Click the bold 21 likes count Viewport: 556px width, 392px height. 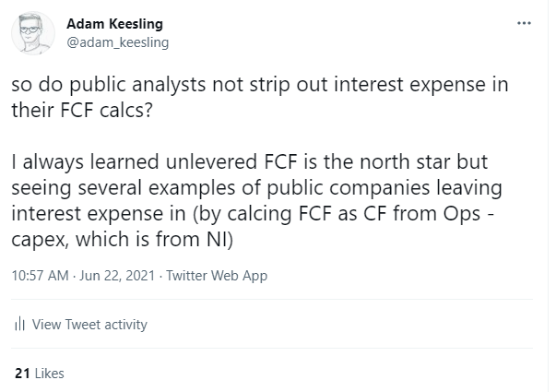click(x=23, y=374)
